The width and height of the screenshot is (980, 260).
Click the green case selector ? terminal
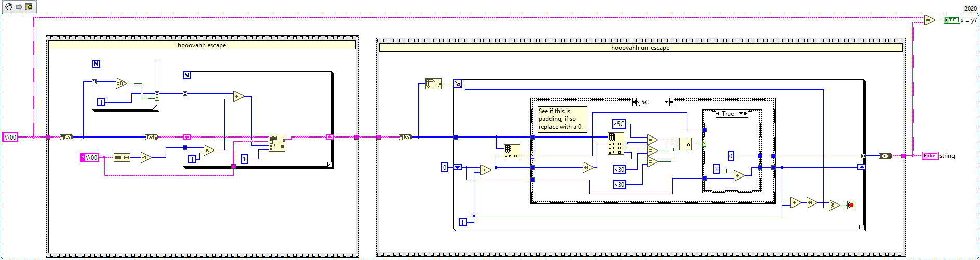[704, 144]
